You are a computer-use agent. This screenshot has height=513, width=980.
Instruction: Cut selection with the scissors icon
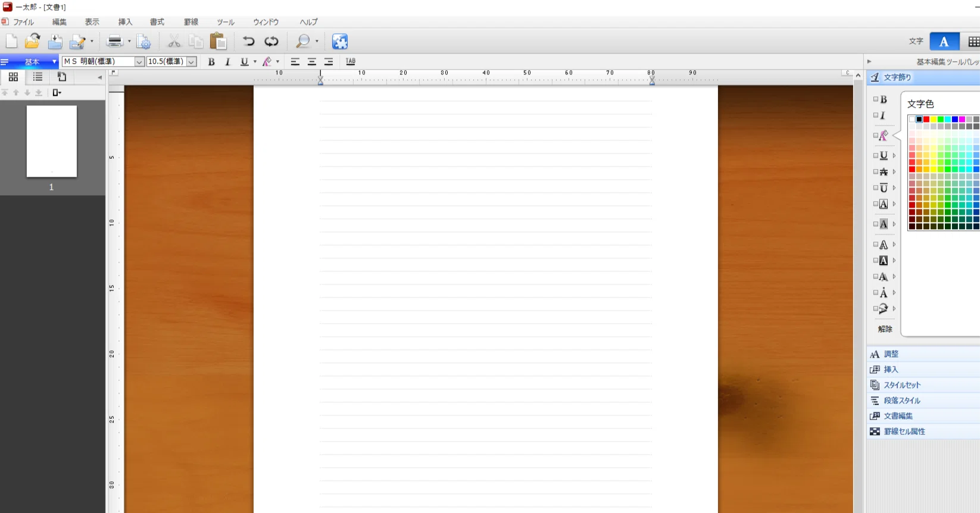(x=174, y=41)
